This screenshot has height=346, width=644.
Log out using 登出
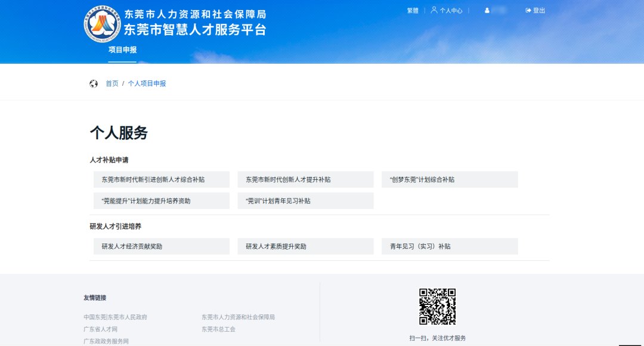[x=535, y=11]
